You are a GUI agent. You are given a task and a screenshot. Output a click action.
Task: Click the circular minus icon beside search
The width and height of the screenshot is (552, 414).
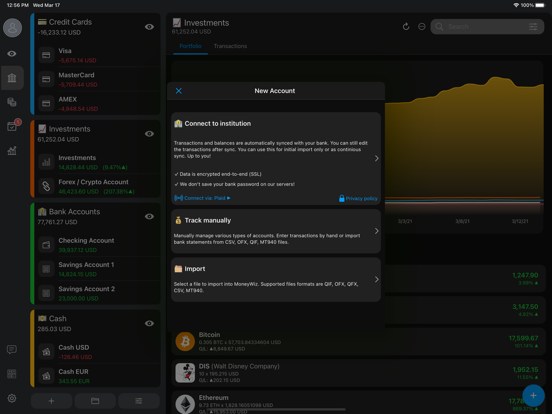421,27
